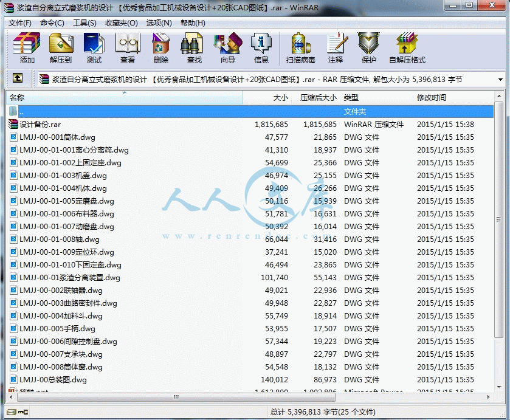Select LMJJ-00-01-007动磨盘.dwg
510x420 pixels.
[67, 227]
